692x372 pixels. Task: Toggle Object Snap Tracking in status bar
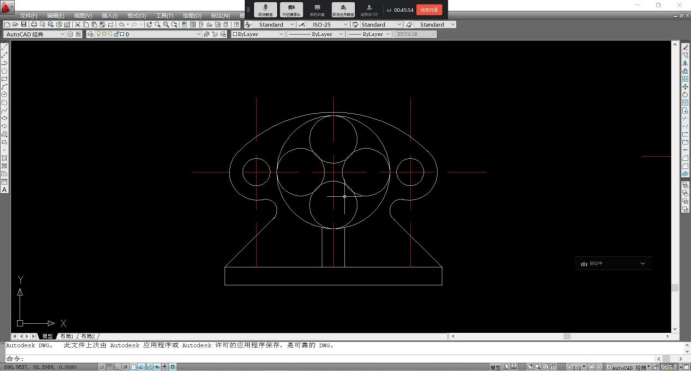point(142,367)
